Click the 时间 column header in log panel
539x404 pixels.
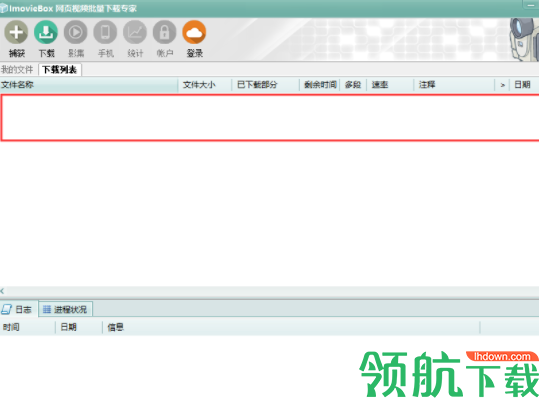[28, 327]
